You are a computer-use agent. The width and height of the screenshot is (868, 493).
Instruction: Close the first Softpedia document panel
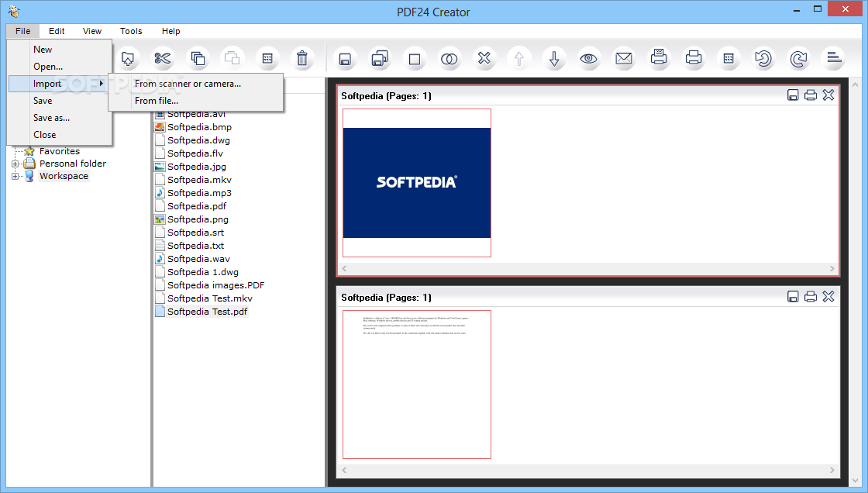(x=828, y=95)
